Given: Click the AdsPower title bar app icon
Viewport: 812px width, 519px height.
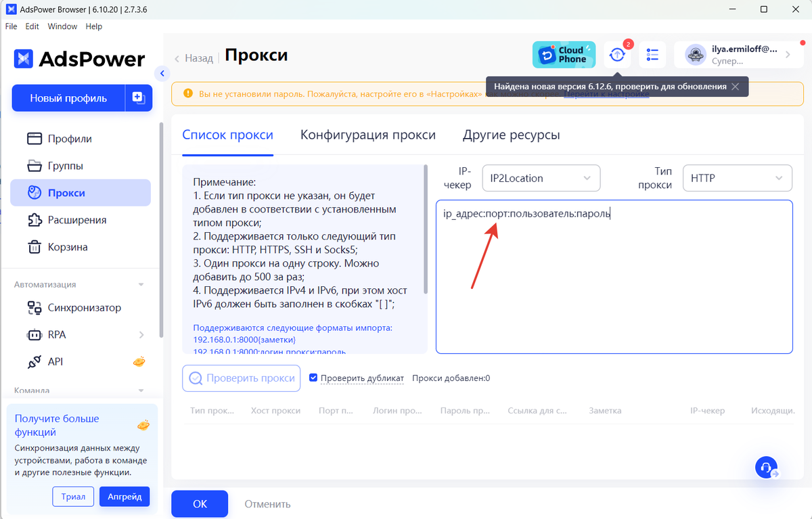Looking at the screenshot, I should pos(11,9).
